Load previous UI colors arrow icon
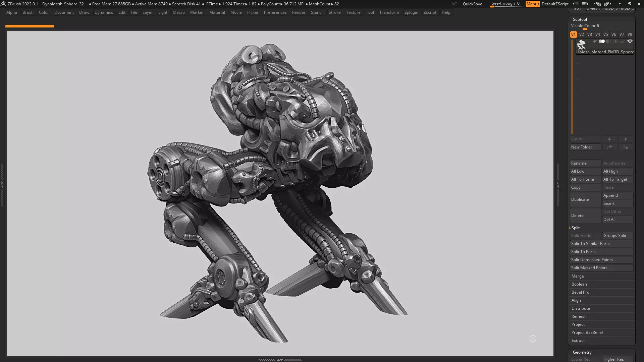 tap(576, 4)
